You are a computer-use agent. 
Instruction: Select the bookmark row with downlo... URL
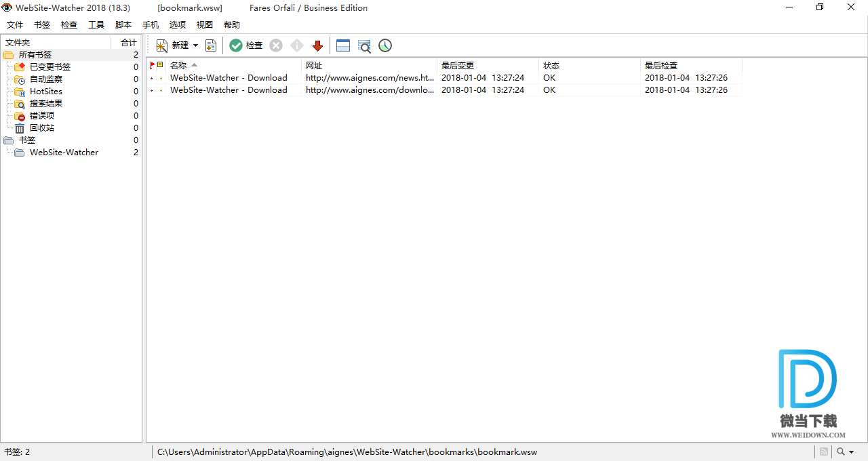(x=445, y=90)
